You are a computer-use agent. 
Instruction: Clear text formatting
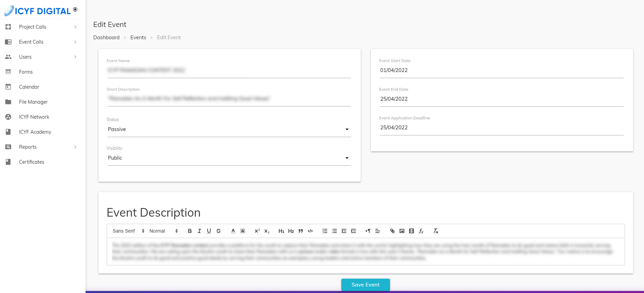(436, 231)
